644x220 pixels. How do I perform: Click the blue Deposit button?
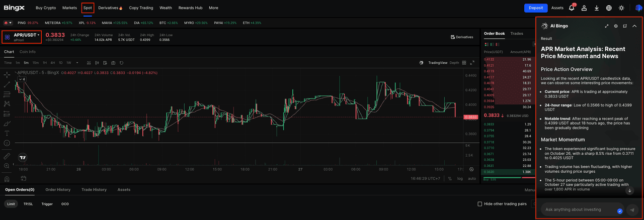(x=536, y=8)
